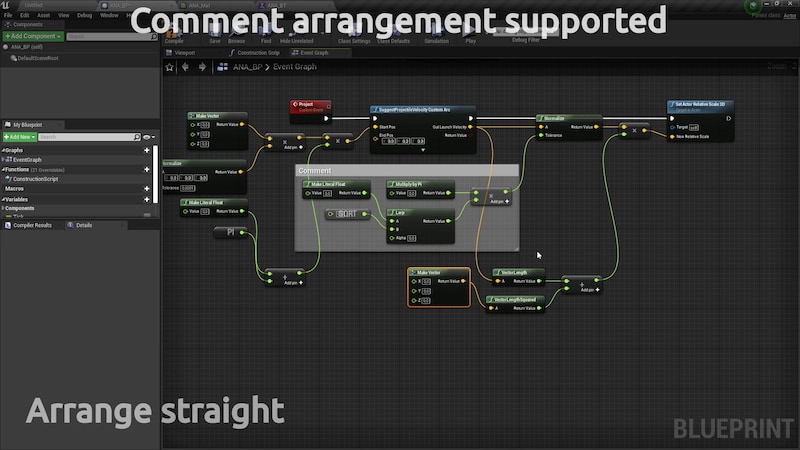Open the Debug menu
Image resolution: width=800 pixels, height=450 pixels.
click(85, 15)
